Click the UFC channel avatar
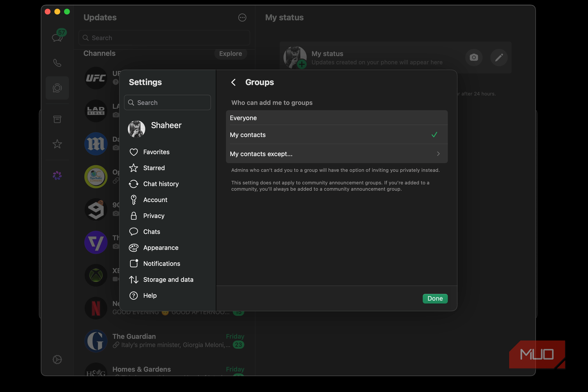Image resolution: width=588 pixels, height=392 pixels. 96,78
